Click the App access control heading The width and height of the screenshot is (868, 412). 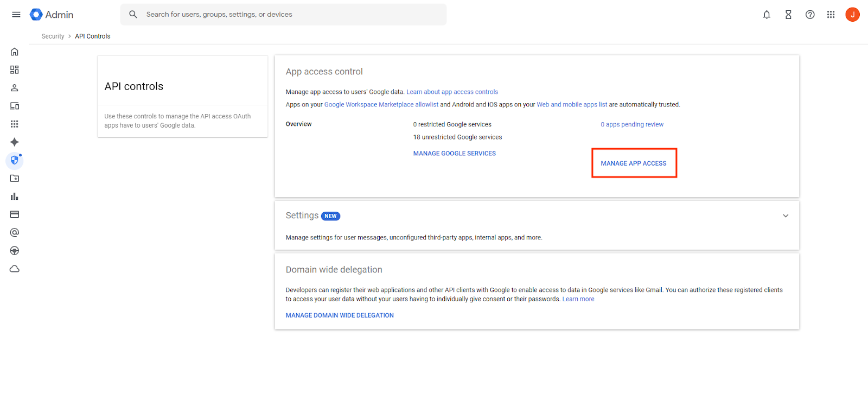(x=324, y=72)
